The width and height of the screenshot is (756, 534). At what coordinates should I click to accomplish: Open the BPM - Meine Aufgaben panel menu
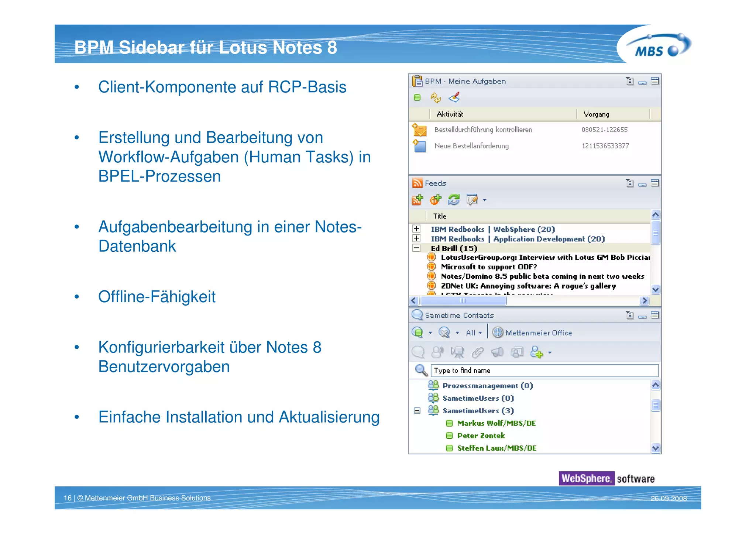click(x=630, y=81)
